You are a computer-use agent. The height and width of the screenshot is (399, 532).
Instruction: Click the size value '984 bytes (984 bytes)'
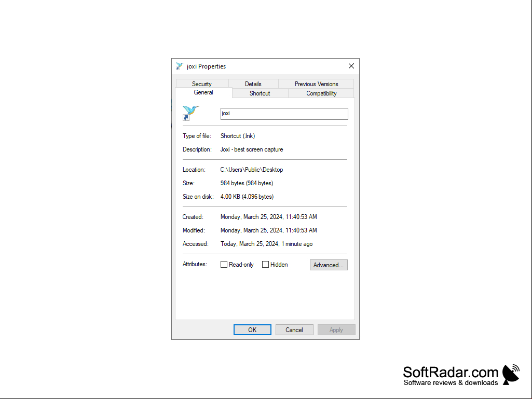tap(247, 183)
